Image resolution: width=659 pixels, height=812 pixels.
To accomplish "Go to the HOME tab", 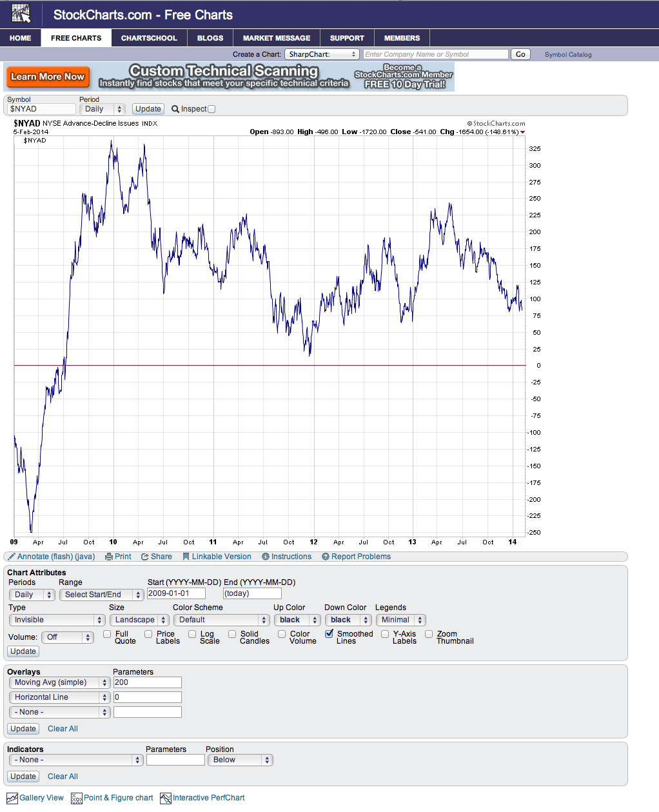I will coord(21,38).
